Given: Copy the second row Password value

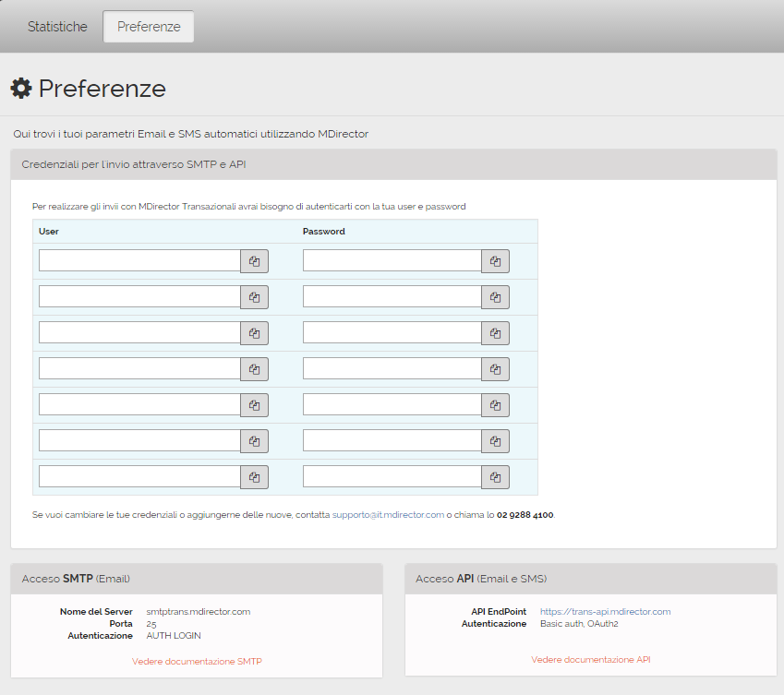Looking at the screenshot, I should pos(495,297).
